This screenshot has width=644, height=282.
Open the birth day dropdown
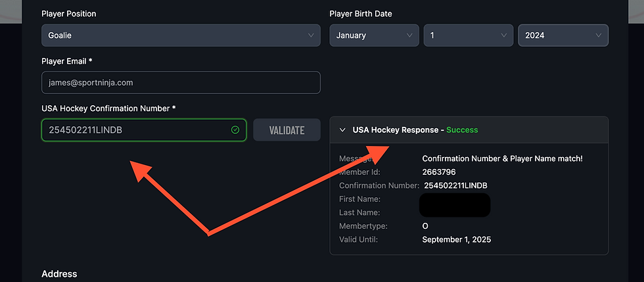(468, 35)
